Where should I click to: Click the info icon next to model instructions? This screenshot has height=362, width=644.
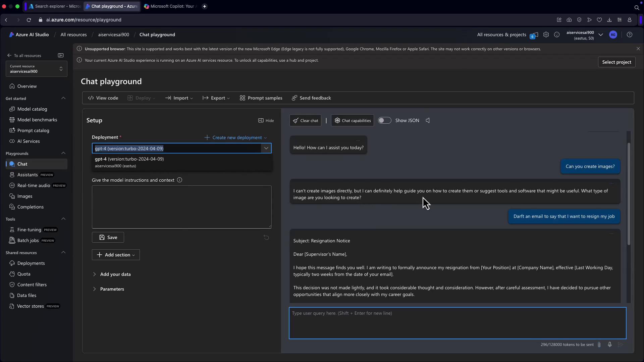179,180
